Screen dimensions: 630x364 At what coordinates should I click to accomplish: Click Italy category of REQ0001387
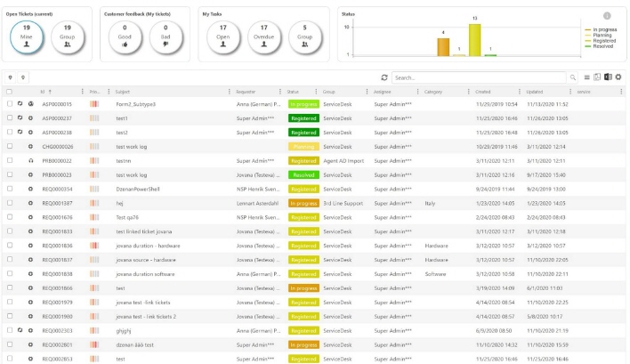coord(430,203)
